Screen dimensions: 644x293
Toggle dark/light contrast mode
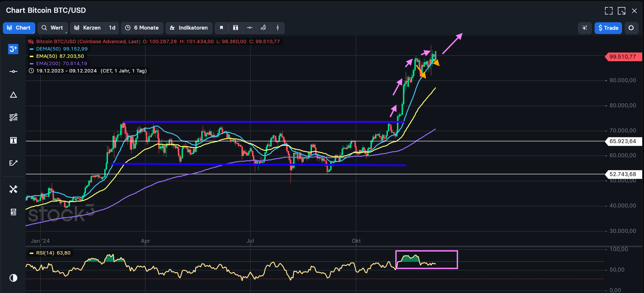pos(13,278)
